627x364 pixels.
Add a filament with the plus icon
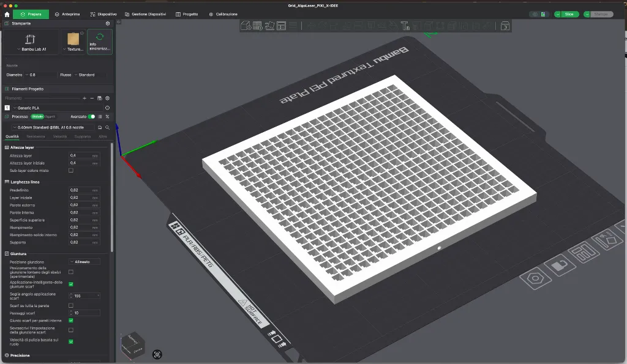point(84,98)
